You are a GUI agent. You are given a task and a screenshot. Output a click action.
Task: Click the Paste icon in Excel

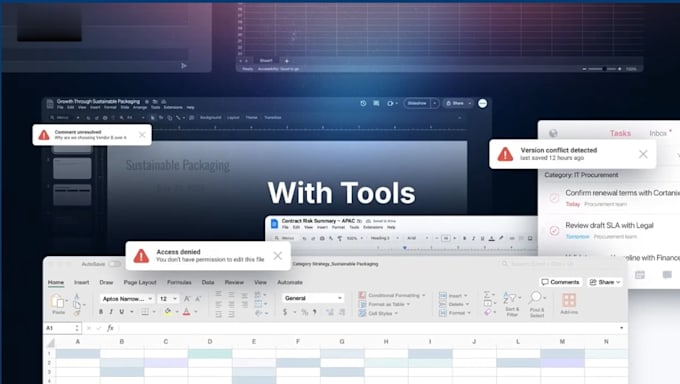point(58,301)
